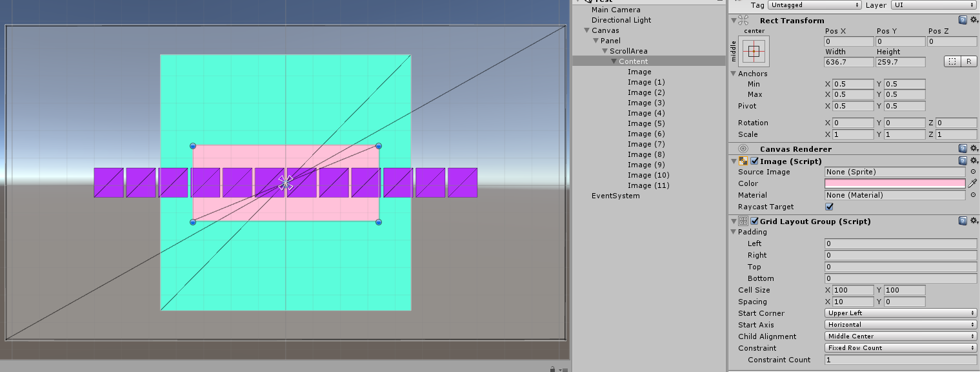This screenshot has width=980, height=372.
Task: Open Grid Layout Group help reference icon
Action: point(963,221)
